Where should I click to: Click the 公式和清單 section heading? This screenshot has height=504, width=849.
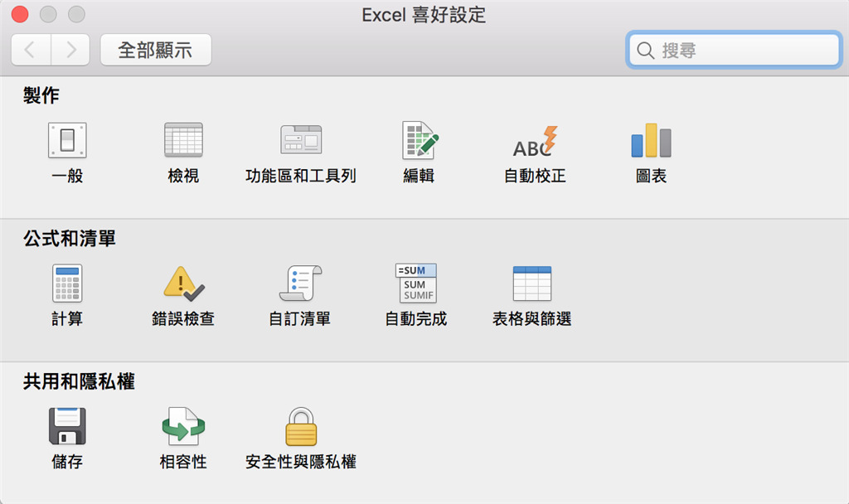pos(70,238)
